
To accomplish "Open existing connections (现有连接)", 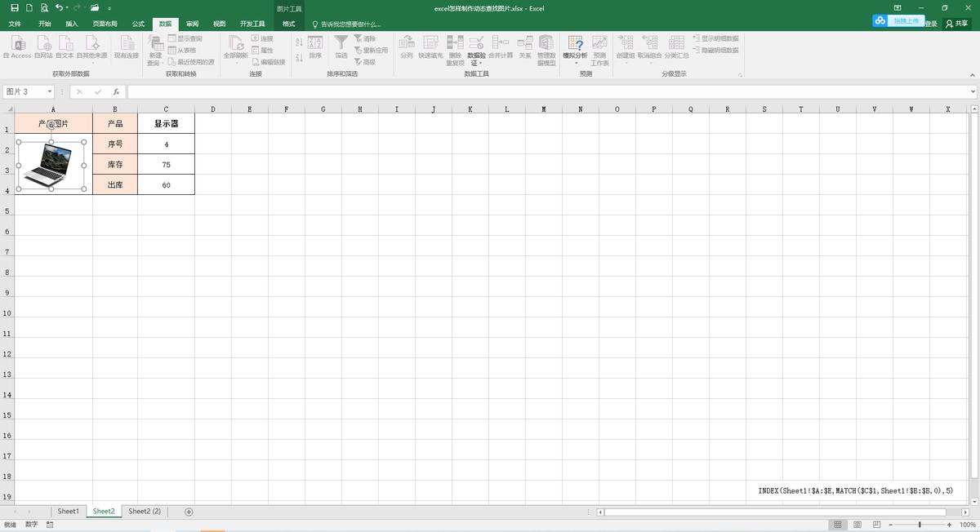I will tap(126, 47).
